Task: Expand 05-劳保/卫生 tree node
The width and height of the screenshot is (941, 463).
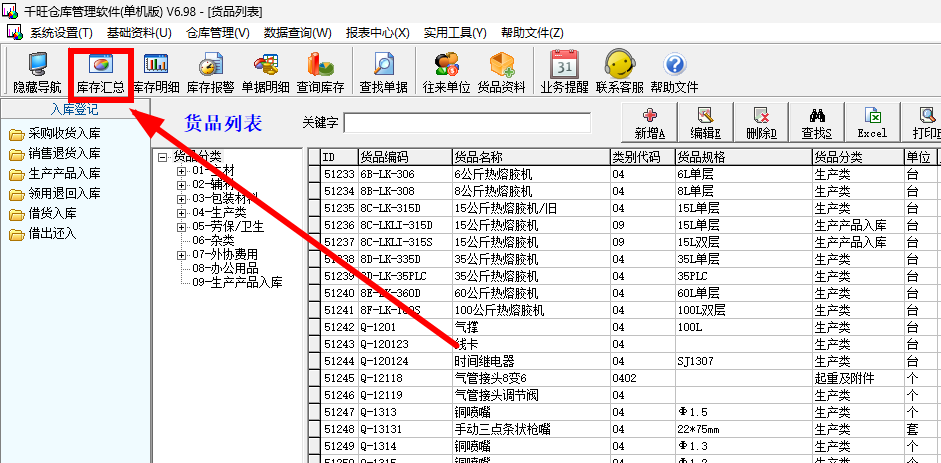Action: coord(182,227)
